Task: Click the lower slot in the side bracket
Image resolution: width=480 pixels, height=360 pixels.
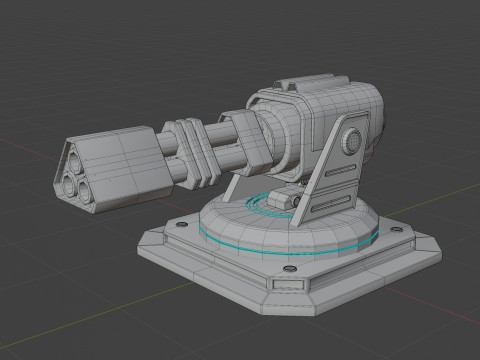Action: click(330, 204)
